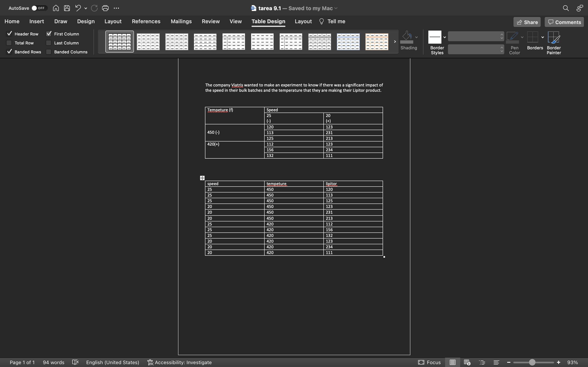Click the Pen Color icon
Screen dimensions: 588x367
tap(512, 37)
